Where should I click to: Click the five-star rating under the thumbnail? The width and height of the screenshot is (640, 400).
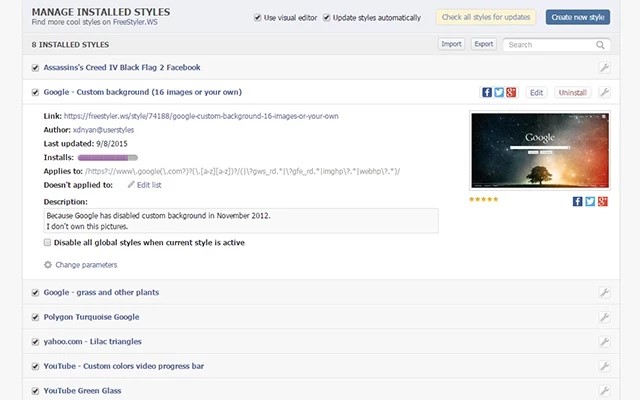(484, 199)
